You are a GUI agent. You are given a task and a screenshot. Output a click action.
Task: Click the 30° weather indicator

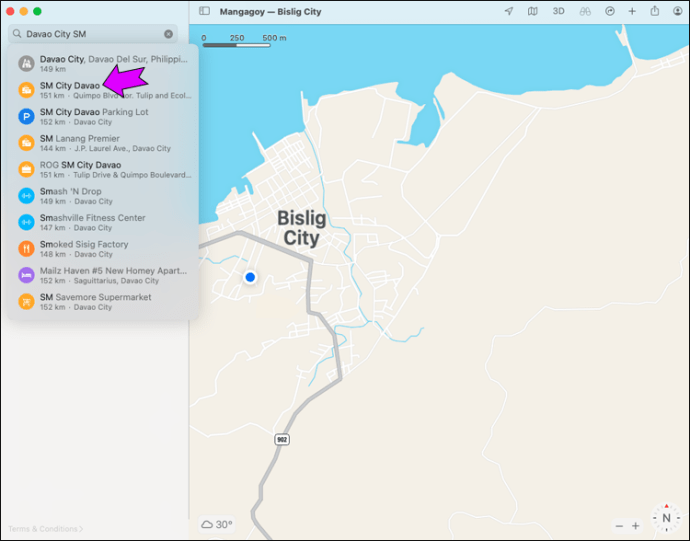pyautogui.click(x=217, y=524)
